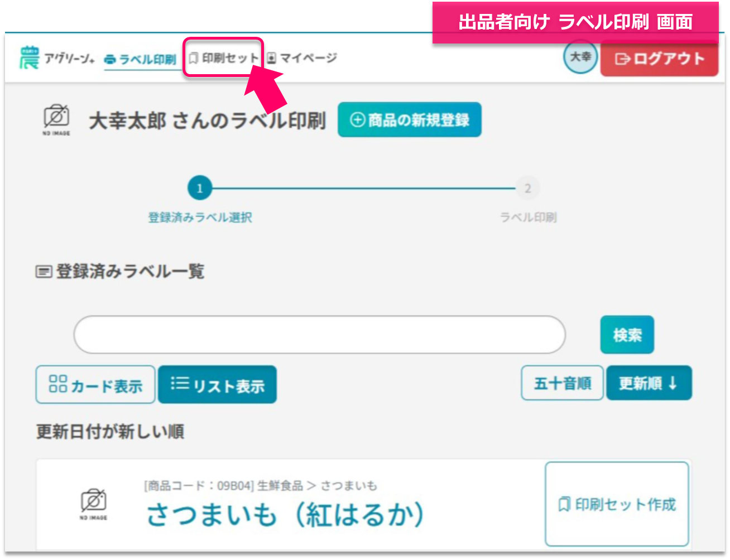Viewport: 730px width, 560px height.
Task: Click the さつまいも product no-image thumbnail
Action: pos(94,504)
